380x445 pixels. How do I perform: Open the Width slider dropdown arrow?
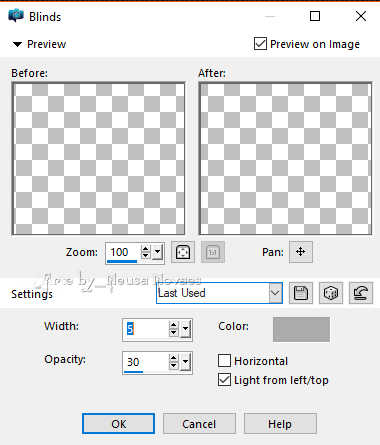point(186,329)
